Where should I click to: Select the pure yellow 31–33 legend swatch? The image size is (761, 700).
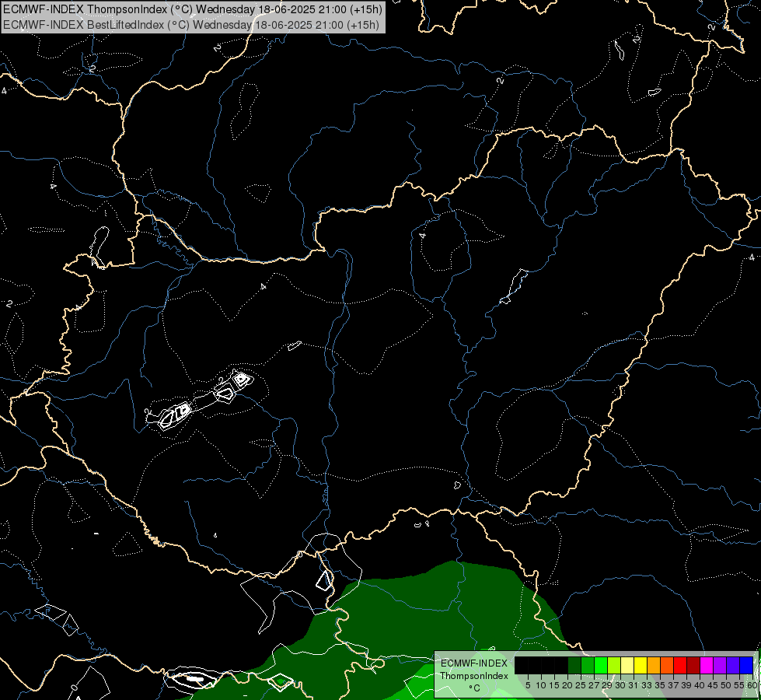[641, 665]
